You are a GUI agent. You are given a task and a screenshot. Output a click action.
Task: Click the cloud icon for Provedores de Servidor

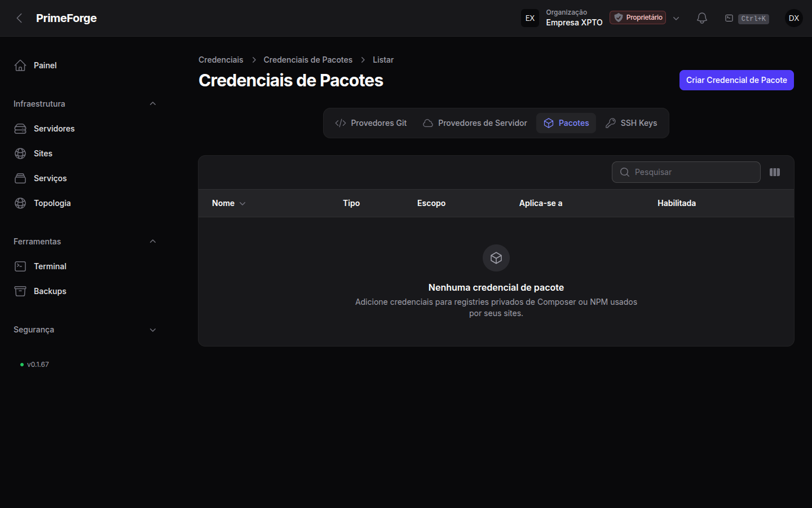tap(428, 123)
